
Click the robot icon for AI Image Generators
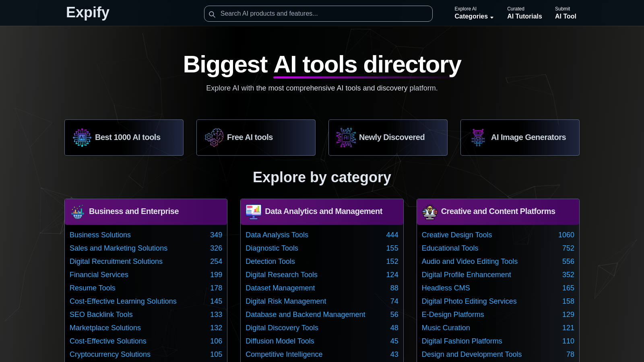478,138
